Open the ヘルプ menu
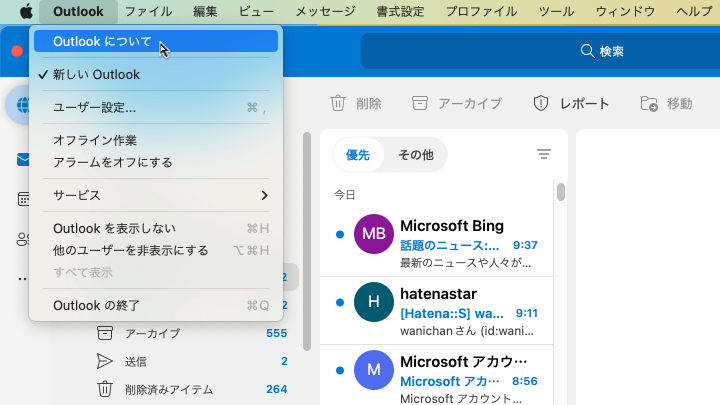720x405 pixels. coord(694,11)
